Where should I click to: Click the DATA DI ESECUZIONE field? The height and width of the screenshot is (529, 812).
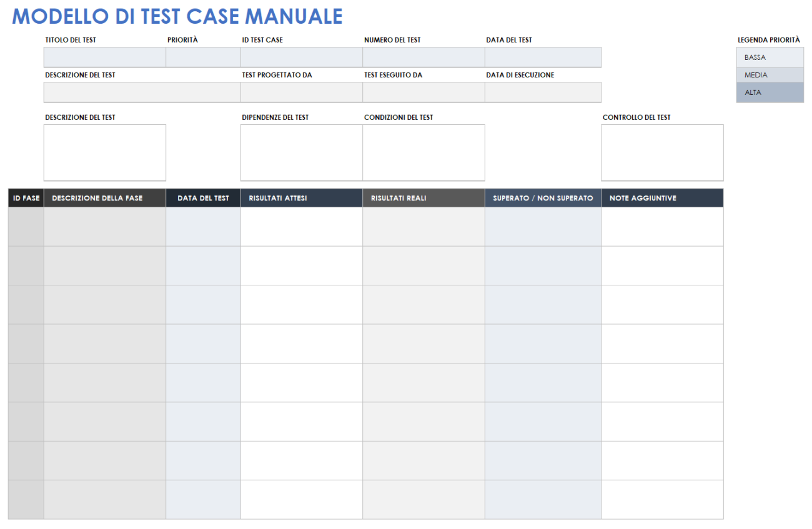coord(542,92)
